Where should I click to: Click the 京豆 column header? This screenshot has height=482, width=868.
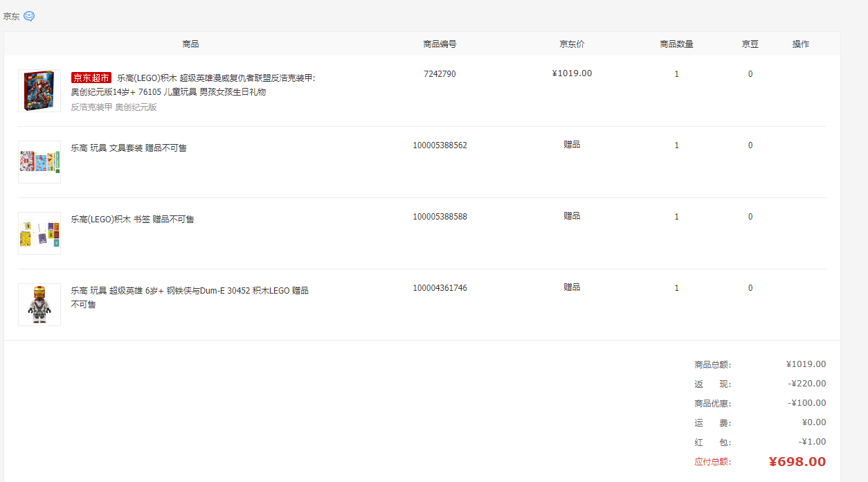coord(750,44)
